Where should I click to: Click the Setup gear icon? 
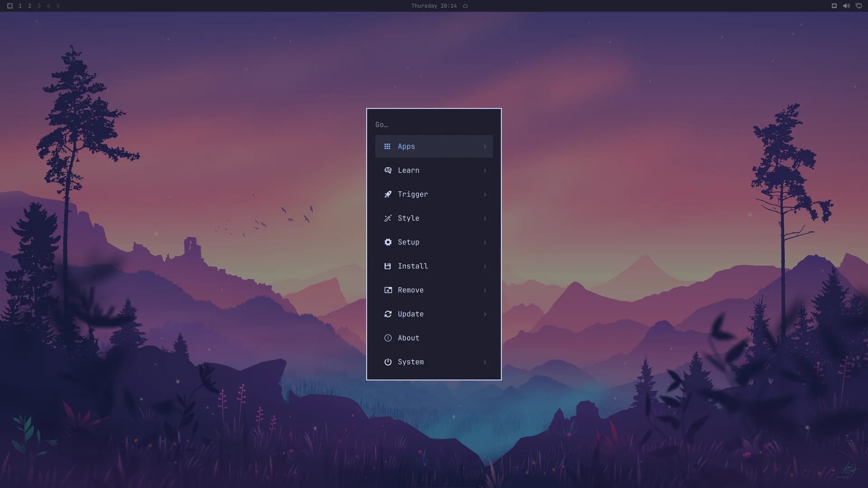(x=388, y=242)
